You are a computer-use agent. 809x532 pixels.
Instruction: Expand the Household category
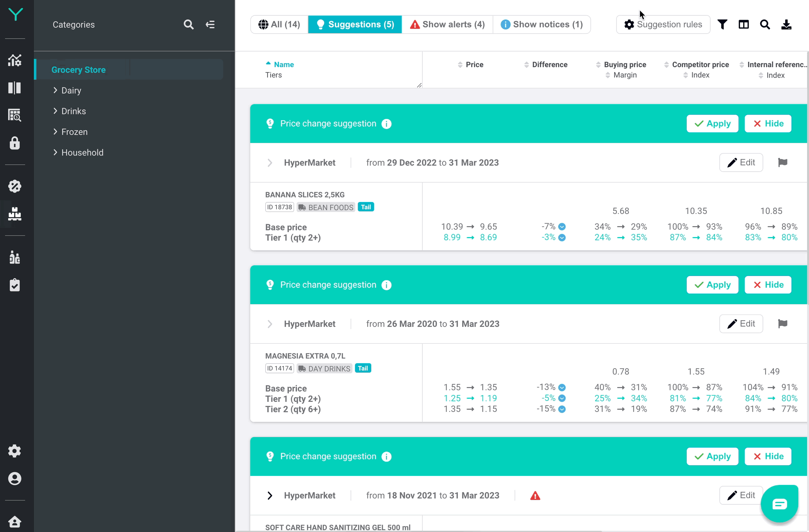(55, 152)
